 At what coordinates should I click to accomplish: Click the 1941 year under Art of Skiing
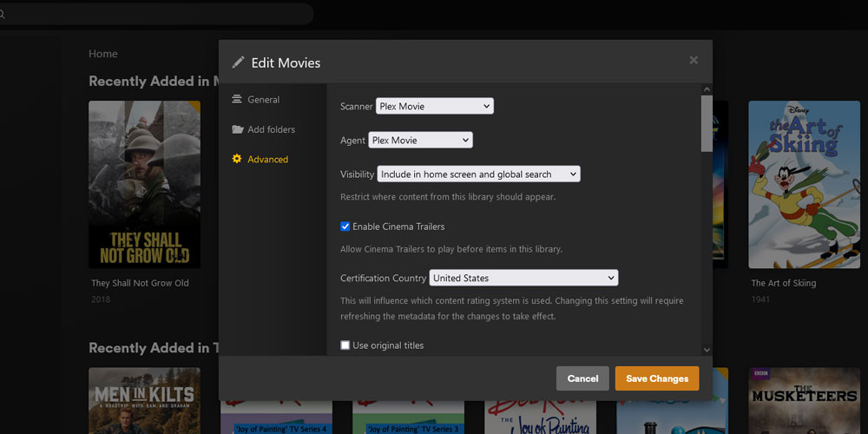[x=760, y=299]
